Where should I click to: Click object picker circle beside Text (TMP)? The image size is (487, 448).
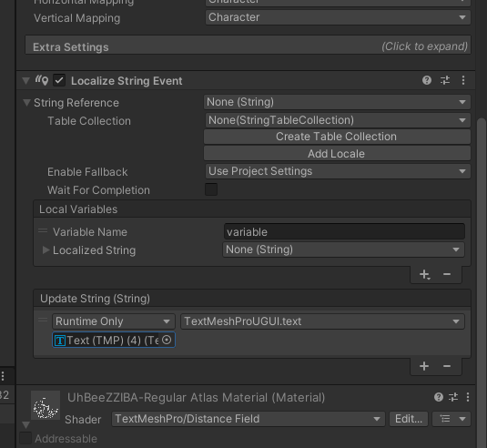pos(167,341)
